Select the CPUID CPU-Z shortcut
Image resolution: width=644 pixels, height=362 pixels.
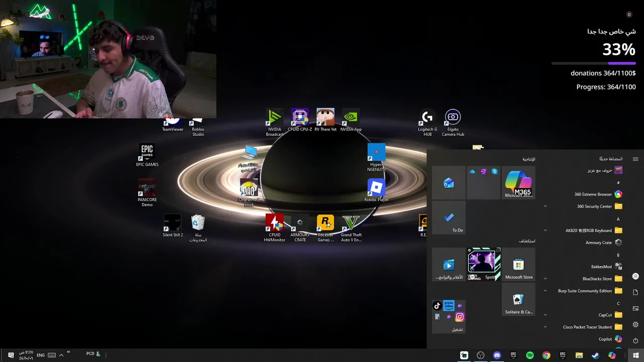click(300, 120)
